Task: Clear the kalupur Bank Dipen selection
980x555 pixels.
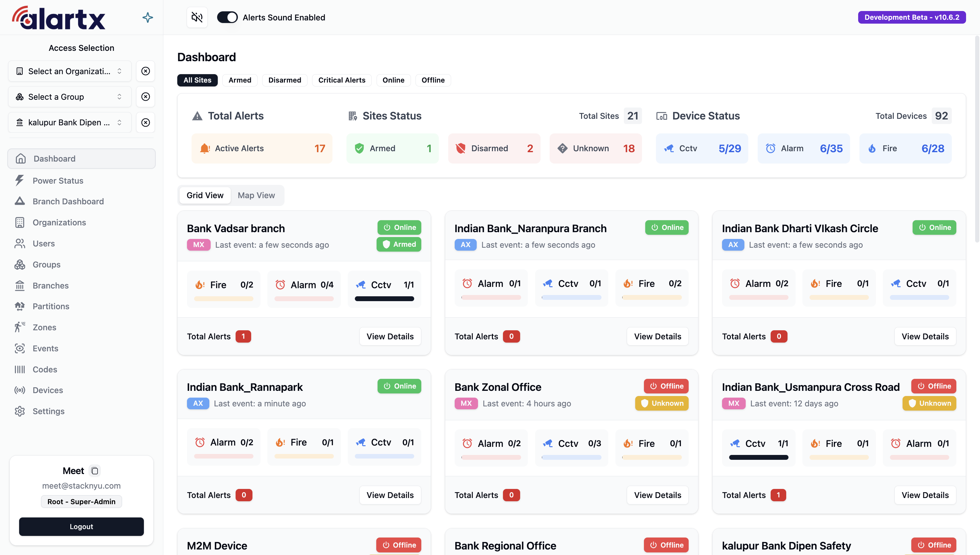Action: (145, 122)
